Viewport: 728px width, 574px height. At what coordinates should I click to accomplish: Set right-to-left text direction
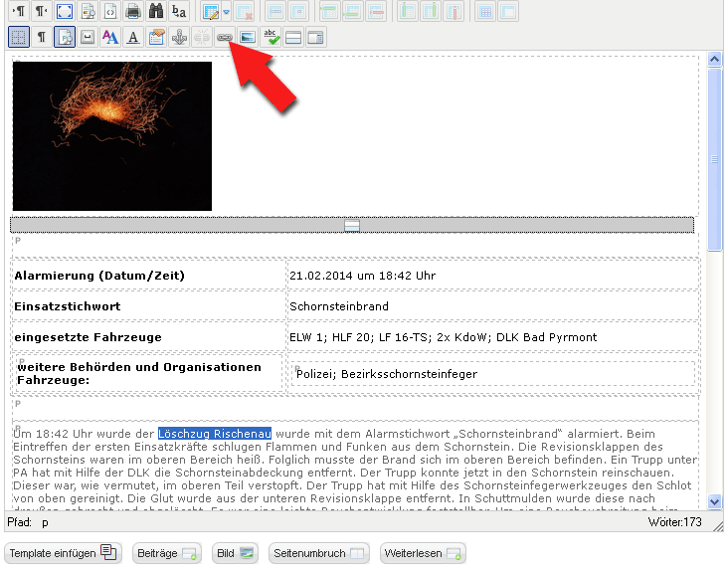point(42,11)
